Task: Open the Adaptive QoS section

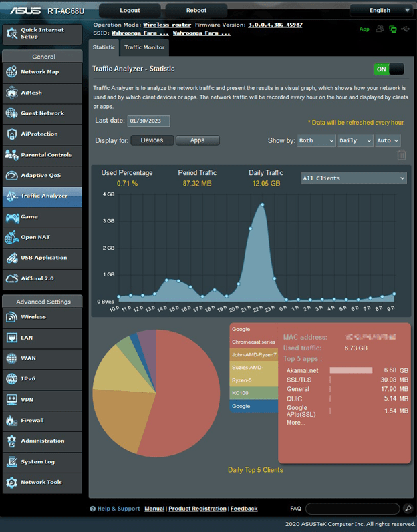Action: pos(41,176)
